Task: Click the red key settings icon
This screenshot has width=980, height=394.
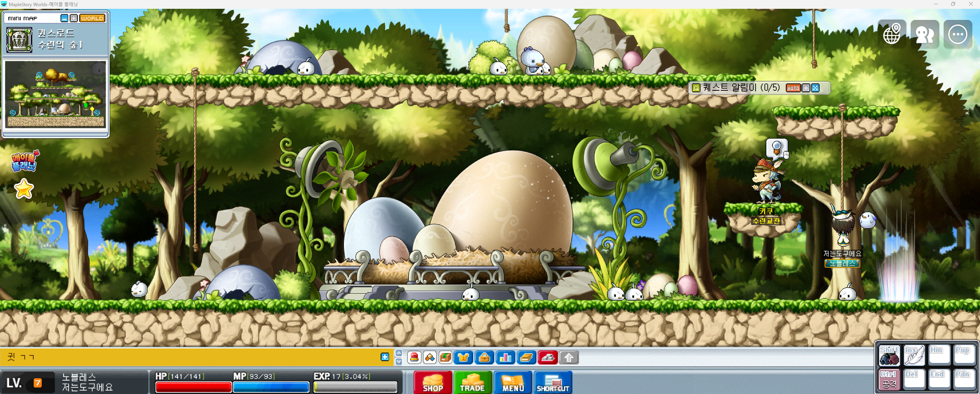Action: [548, 358]
